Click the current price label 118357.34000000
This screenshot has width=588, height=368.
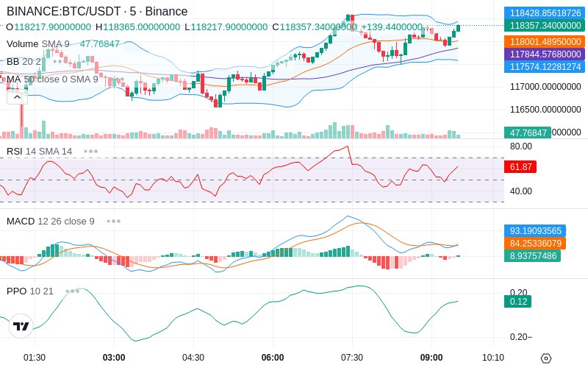pos(545,26)
